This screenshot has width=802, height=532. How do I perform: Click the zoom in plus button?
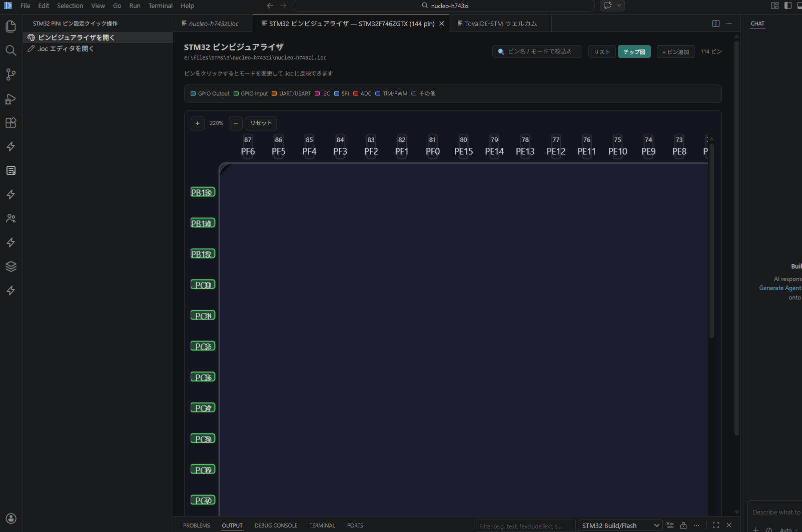tap(198, 123)
